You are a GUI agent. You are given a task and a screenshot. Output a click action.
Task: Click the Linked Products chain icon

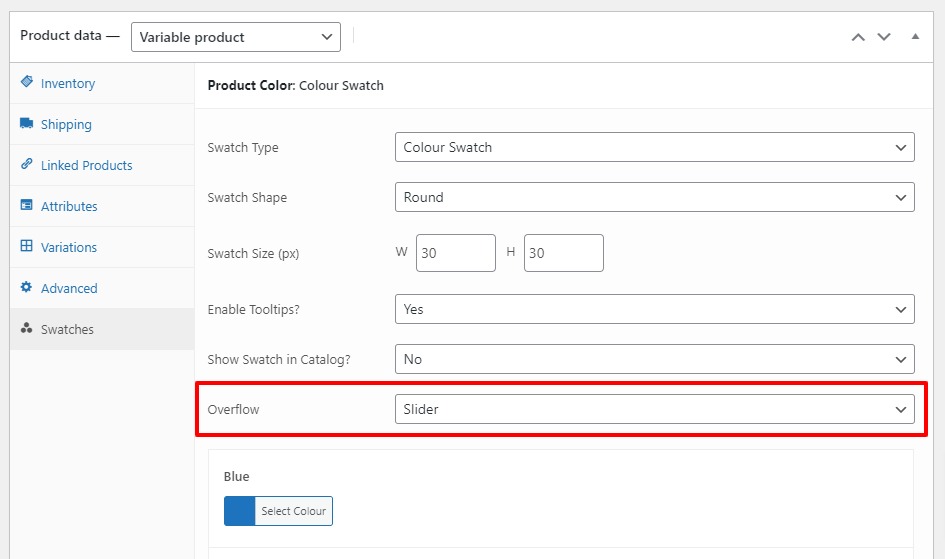click(27, 164)
